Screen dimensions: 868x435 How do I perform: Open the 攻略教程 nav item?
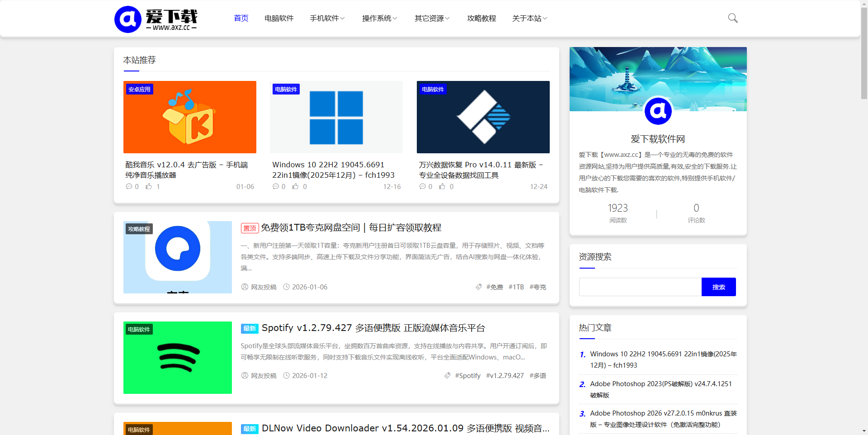(481, 18)
